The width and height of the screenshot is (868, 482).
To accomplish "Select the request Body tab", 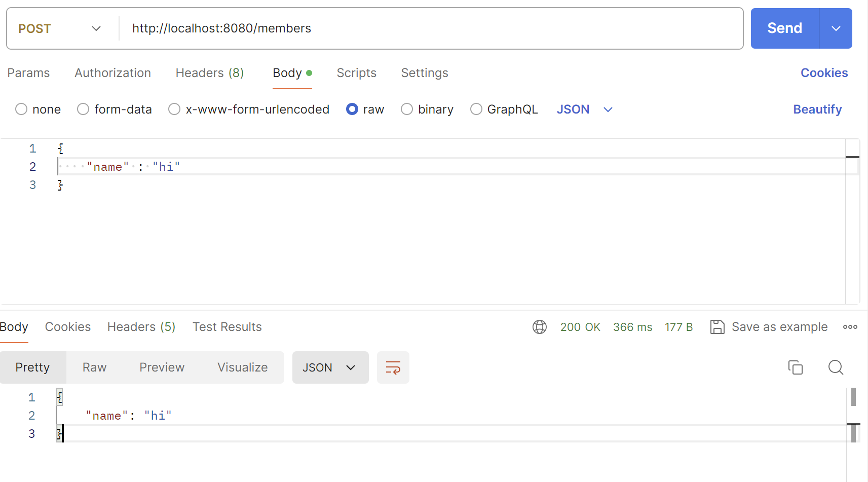I will tap(292, 73).
